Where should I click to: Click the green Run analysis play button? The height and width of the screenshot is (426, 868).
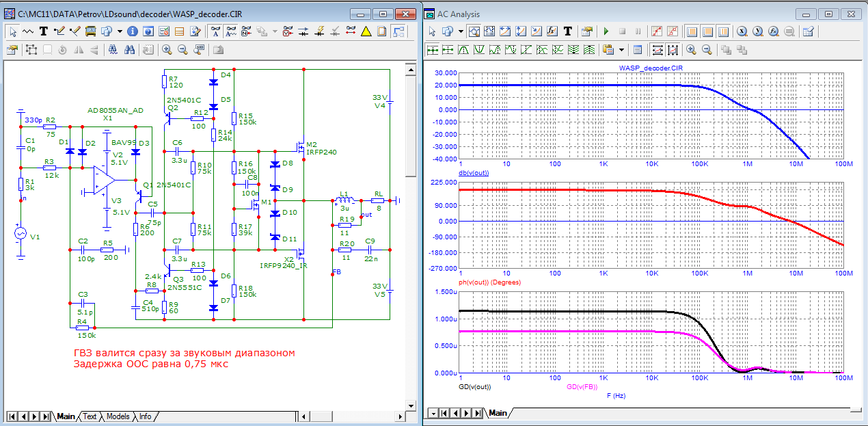point(606,31)
